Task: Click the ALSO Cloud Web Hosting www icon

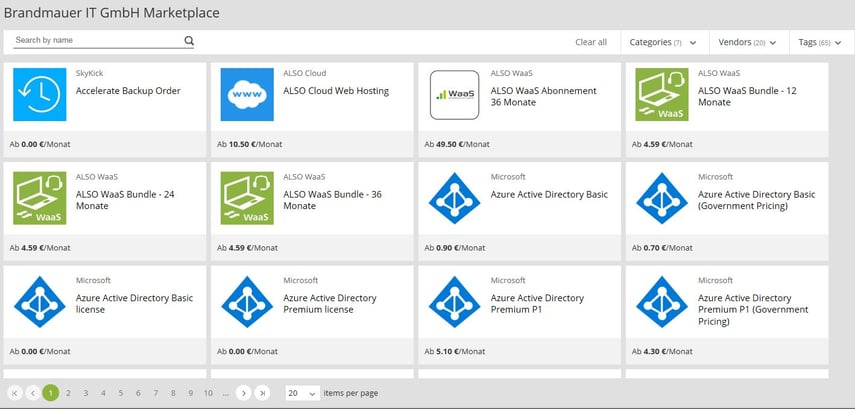Action: (247, 94)
